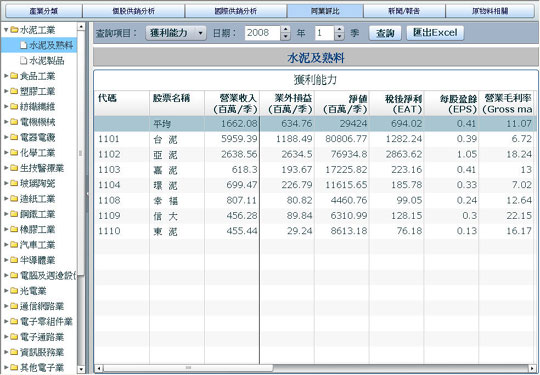
Task: Expand the 鋼鐵工業 tree node arrow
Action: tap(6, 214)
